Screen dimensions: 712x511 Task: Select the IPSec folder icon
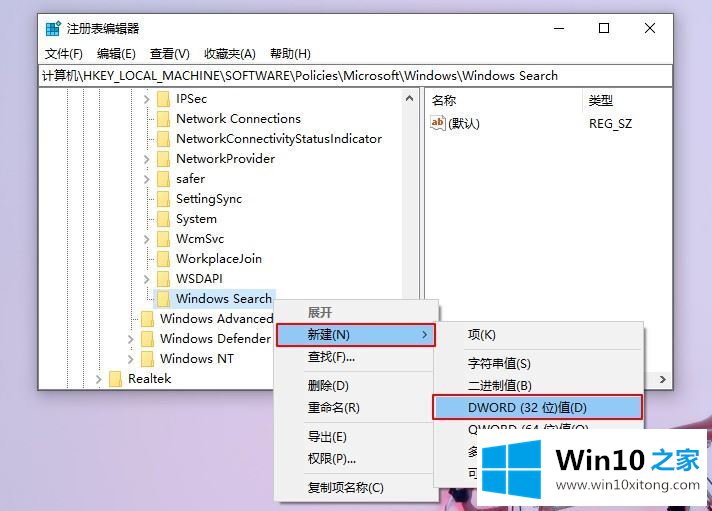tap(163, 99)
